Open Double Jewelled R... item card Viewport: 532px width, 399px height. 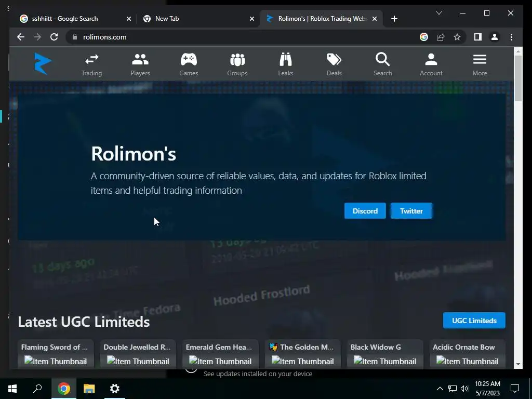[138, 354]
